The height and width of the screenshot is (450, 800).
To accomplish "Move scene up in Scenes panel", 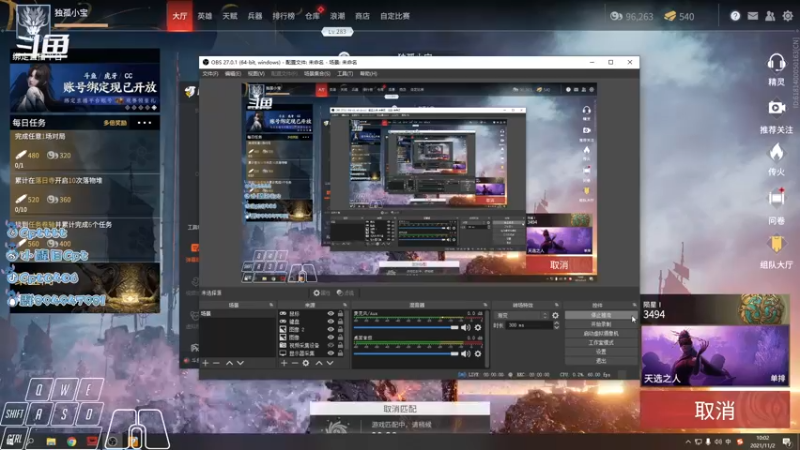I will pyautogui.click(x=229, y=363).
